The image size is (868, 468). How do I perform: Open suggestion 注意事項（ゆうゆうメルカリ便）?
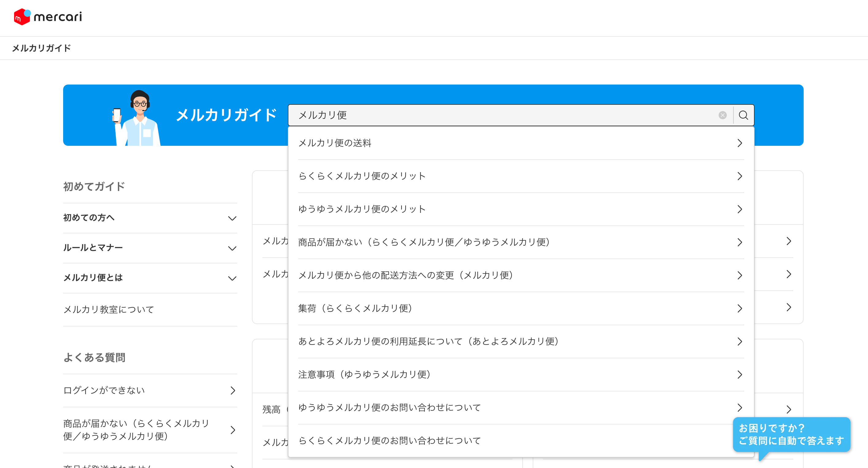pyautogui.click(x=521, y=374)
